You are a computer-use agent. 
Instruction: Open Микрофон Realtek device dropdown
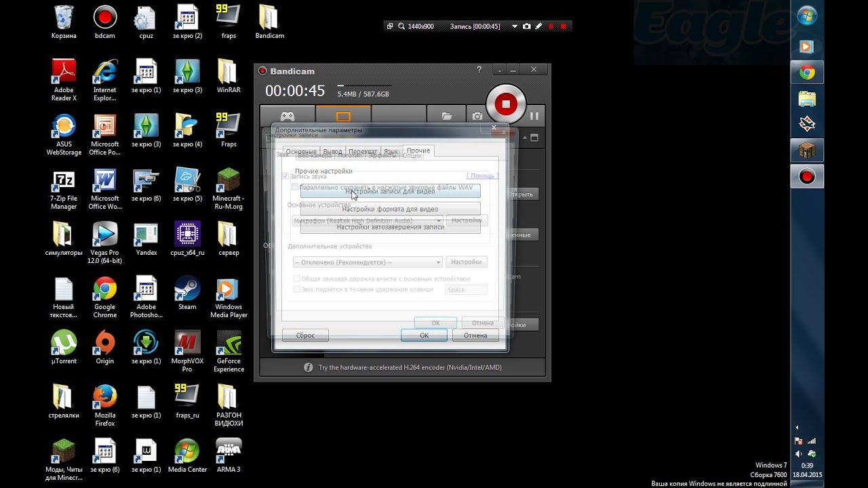(x=368, y=220)
